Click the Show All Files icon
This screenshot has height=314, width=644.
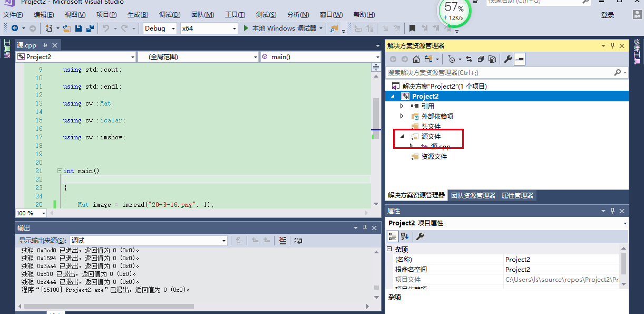[x=492, y=59]
